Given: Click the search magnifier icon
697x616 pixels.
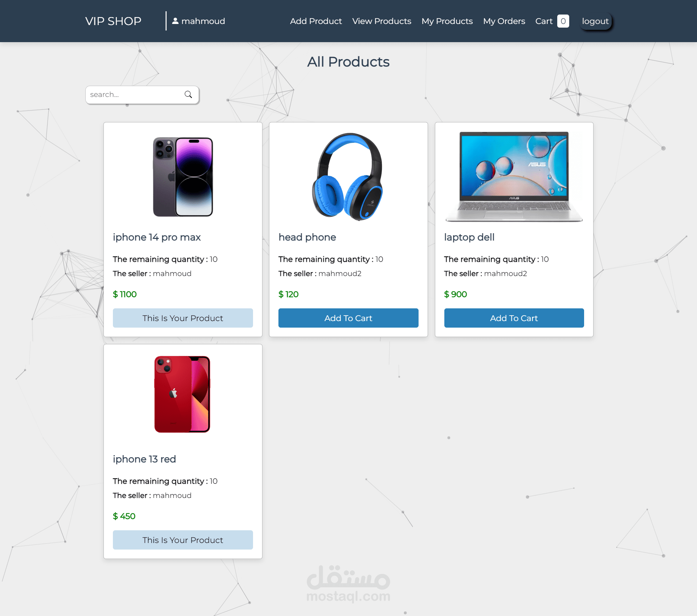Looking at the screenshot, I should (x=188, y=94).
